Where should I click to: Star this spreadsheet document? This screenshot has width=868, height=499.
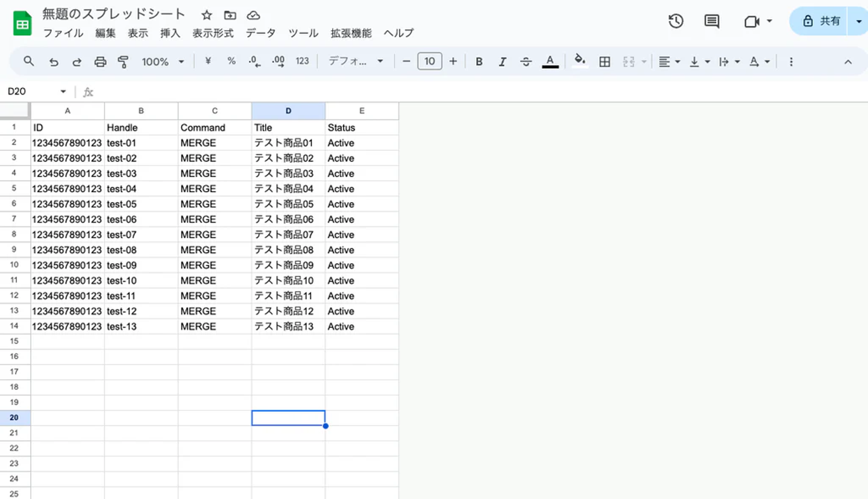(x=207, y=15)
